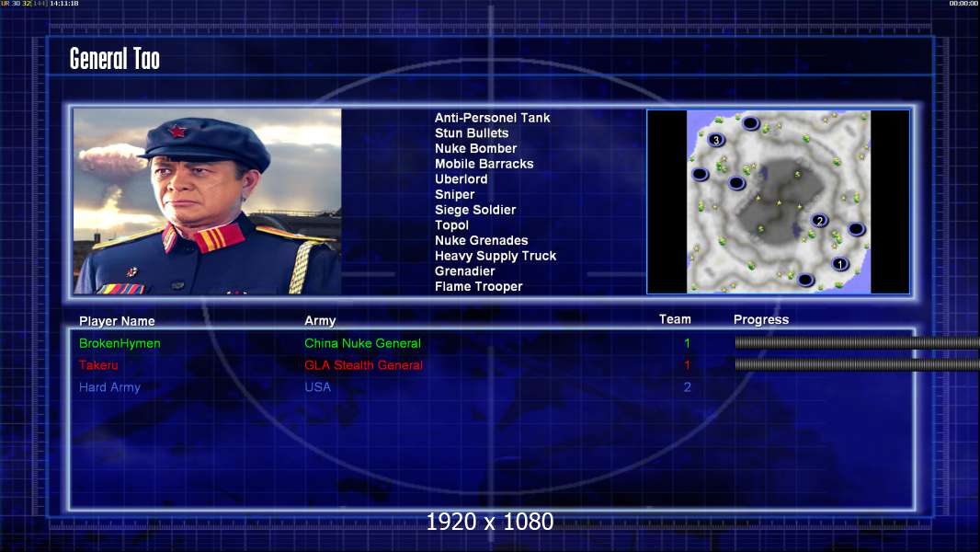Select player Takeru

coord(98,365)
